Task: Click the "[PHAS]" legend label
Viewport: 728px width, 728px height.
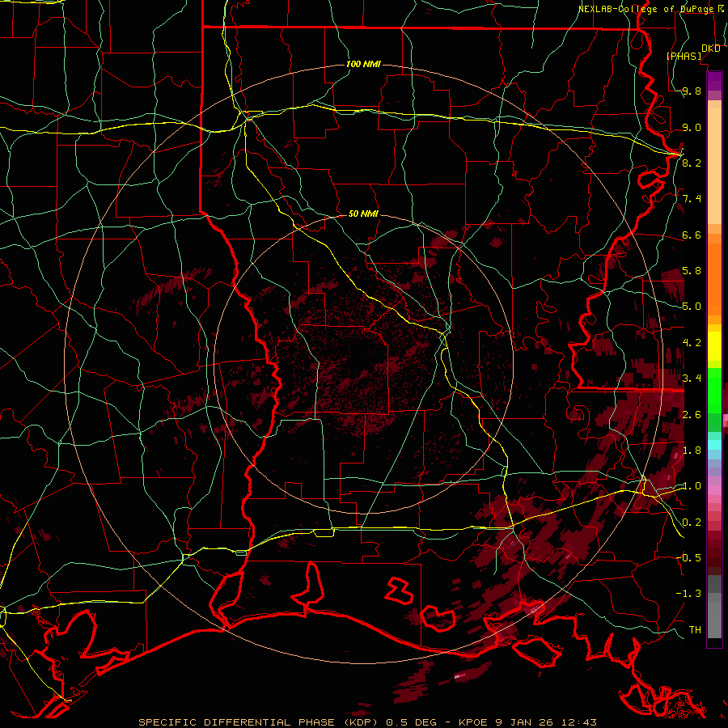Action: tap(684, 56)
